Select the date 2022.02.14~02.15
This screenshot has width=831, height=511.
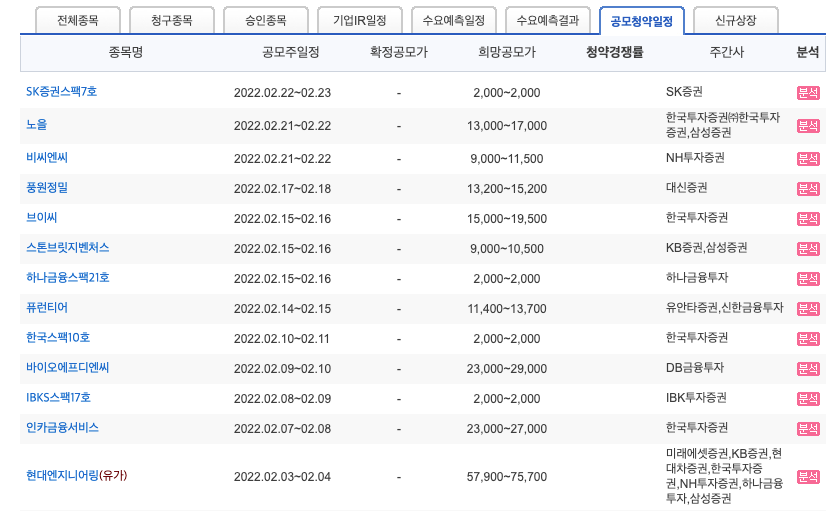click(282, 309)
